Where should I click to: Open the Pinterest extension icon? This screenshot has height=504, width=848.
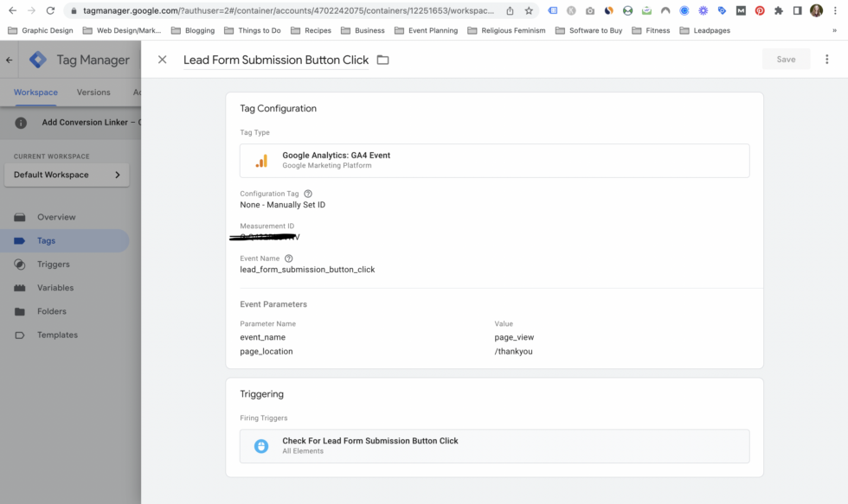pyautogui.click(x=760, y=10)
